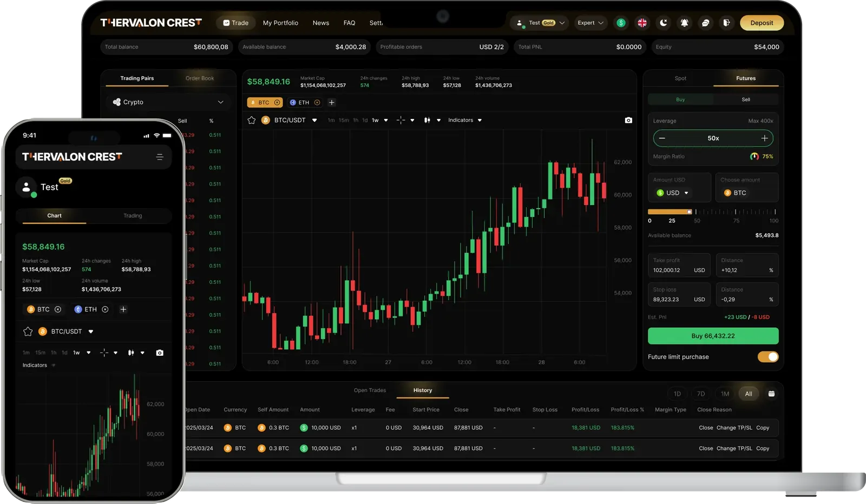Screen dimensions: 866x504
Task: Switch to the Spot tab
Action: pos(680,78)
